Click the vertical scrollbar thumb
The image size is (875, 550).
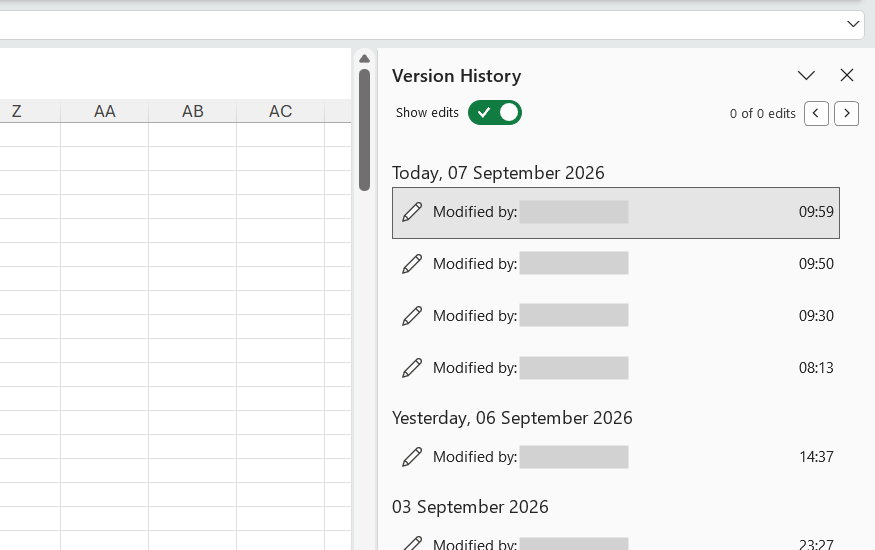click(x=364, y=129)
